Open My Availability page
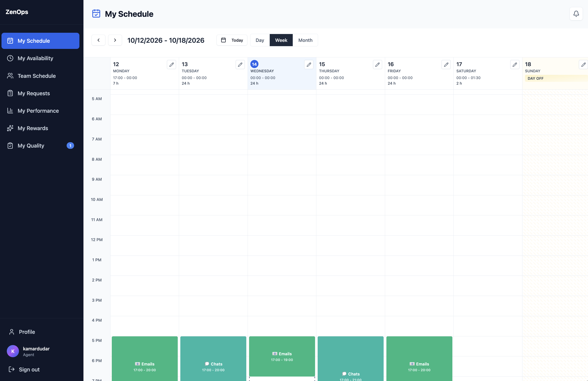588x381 pixels. pos(40,58)
